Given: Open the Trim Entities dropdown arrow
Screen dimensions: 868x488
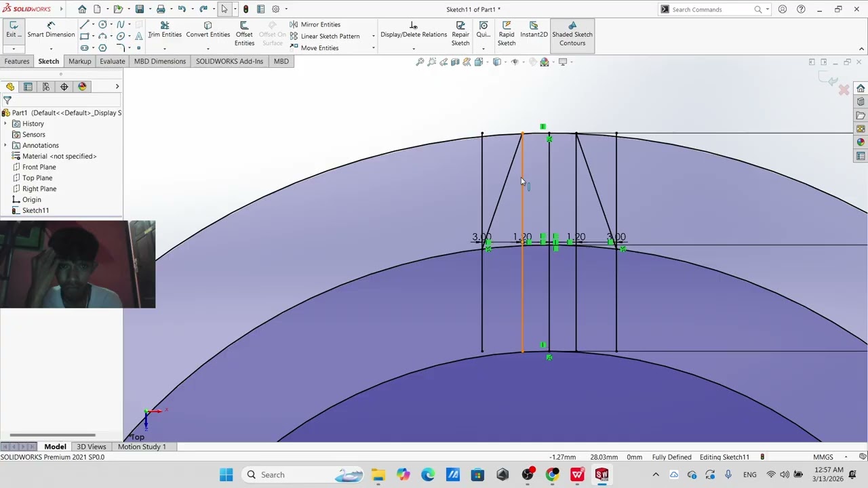Looking at the screenshot, I should pos(165,48).
